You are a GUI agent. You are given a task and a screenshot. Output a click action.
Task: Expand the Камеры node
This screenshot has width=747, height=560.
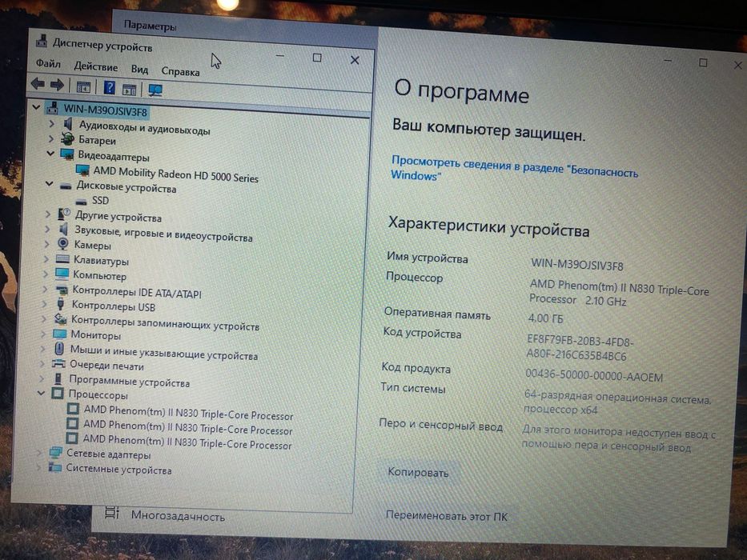tap(46, 244)
